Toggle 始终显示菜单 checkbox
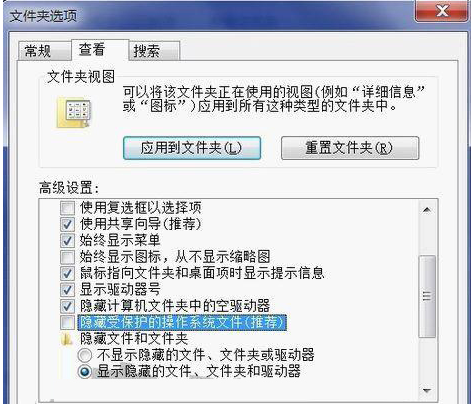The height and width of the screenshot is (404, 471). point(67,241)
